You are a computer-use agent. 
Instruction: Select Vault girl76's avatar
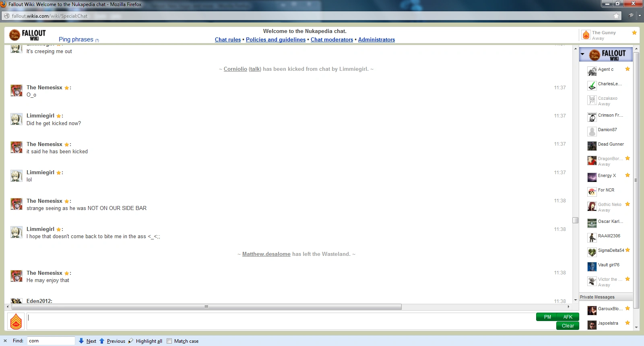[592, 267]
